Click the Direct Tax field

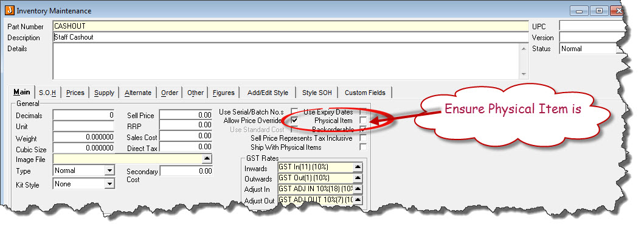pyautogui.click(x=186, y=147)
